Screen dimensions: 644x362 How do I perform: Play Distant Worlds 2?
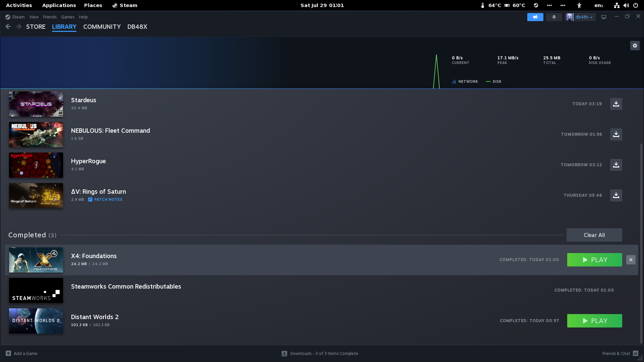[x=595, y=321]
